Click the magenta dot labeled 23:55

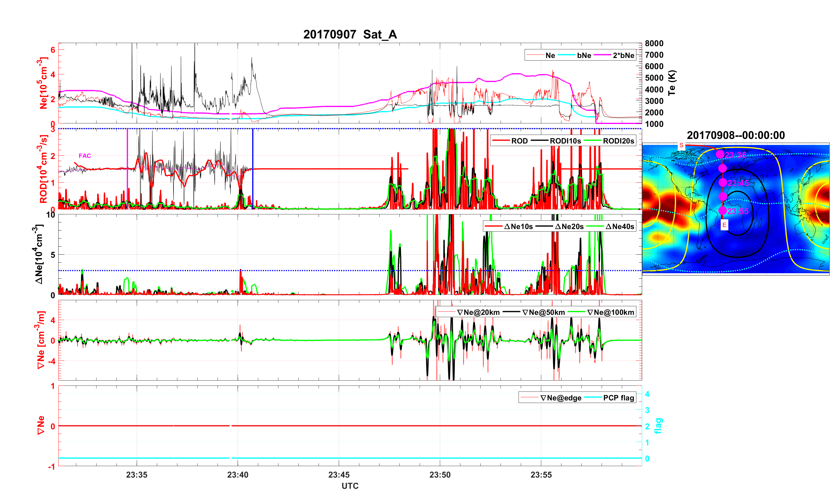coord(722,211)
